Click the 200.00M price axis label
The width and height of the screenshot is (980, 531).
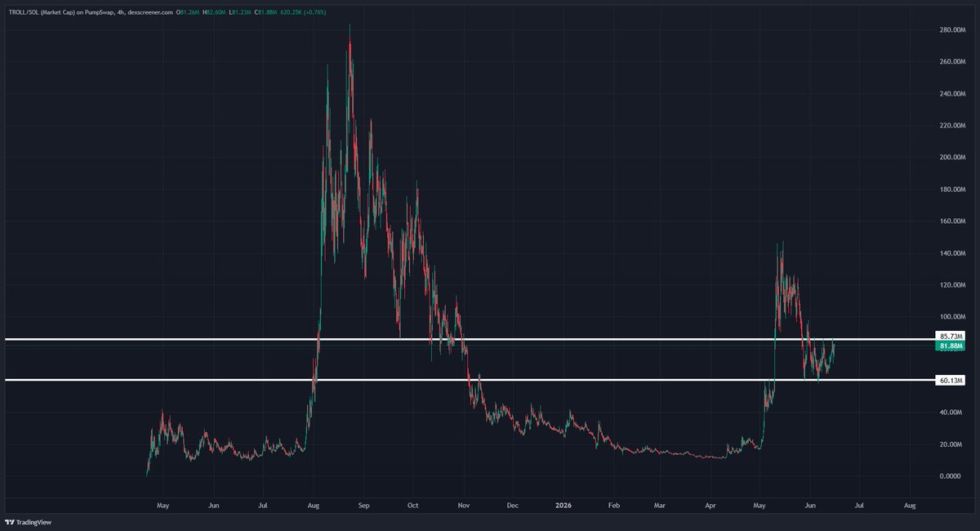click(x=953, y=157)
